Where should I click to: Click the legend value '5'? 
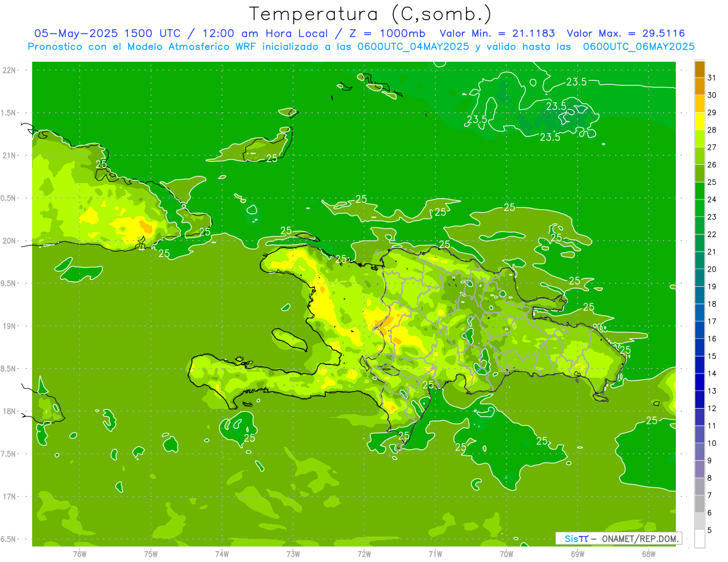(710, 530)
